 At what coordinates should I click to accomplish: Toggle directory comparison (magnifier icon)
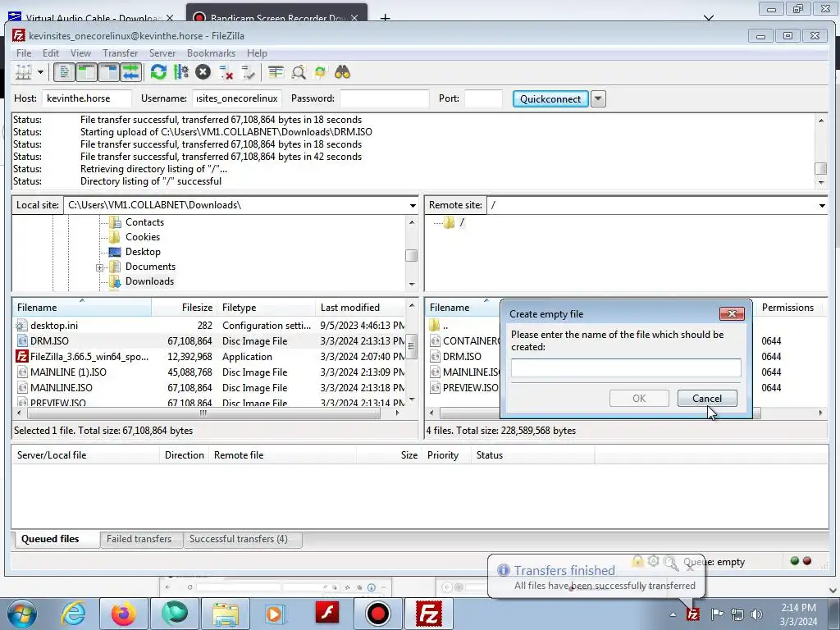pyautogui.click(x=299, y=72)
